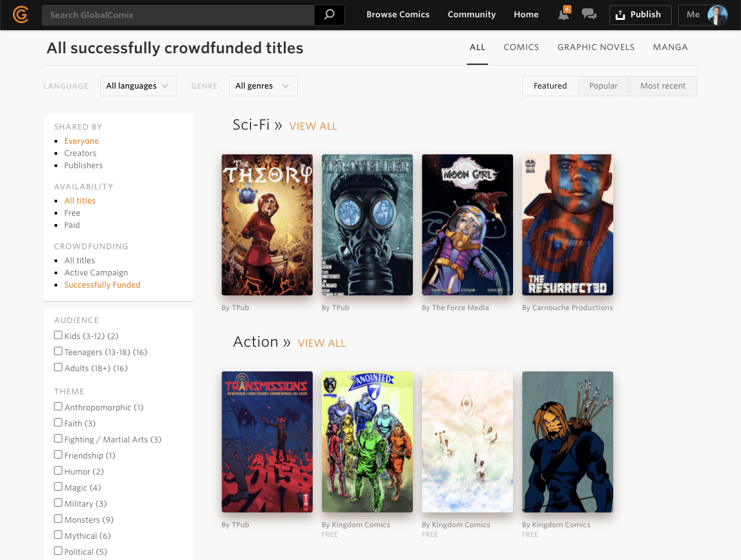Open the notifications bell
The width and height of the screenshot is (741, 560).
(x=564, y=14)
